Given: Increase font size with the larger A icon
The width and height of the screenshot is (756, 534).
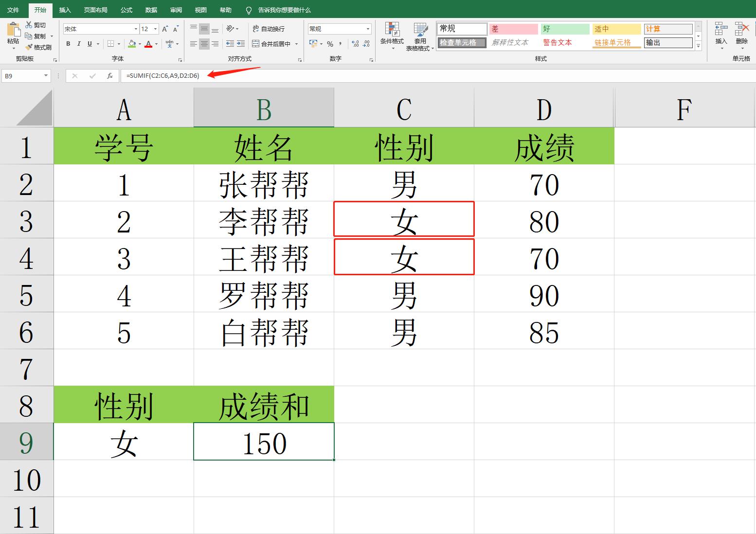Looking at the screenshot, I should (x=165, y=29).
